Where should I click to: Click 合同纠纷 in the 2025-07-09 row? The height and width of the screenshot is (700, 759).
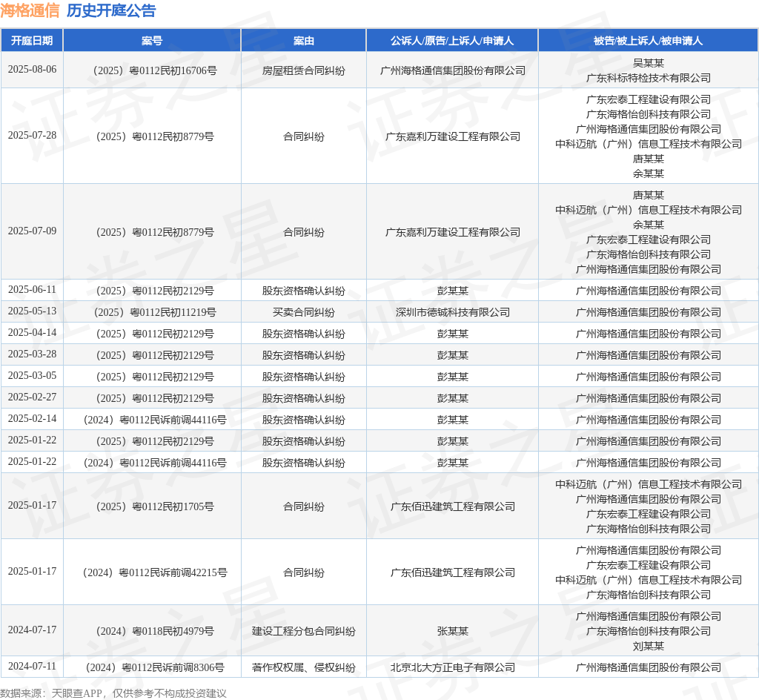coord(303,232)
